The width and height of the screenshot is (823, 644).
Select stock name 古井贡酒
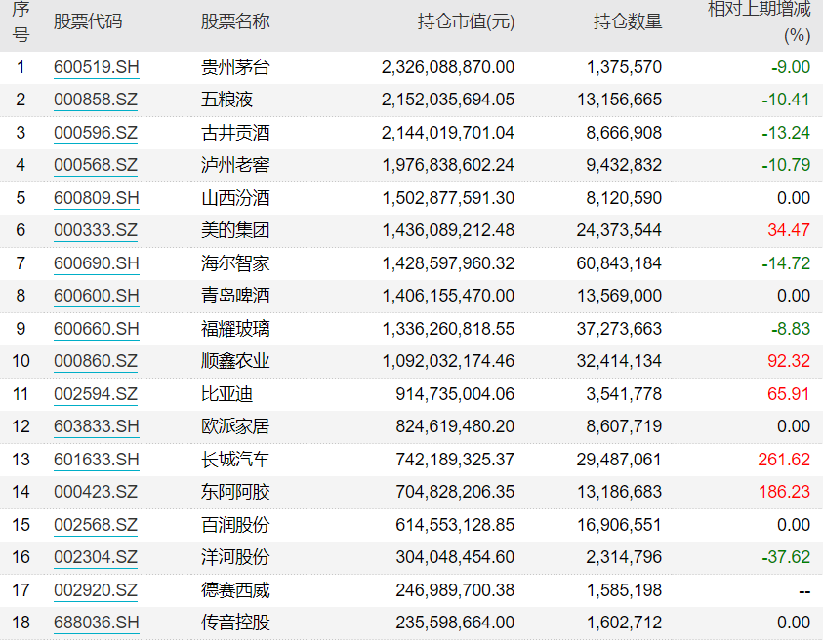point(235,133)
